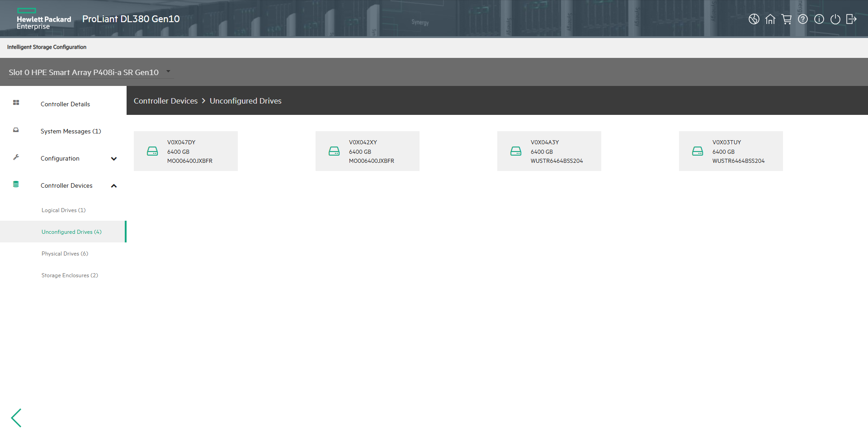Open the shopping cart icon
This screenshot has height=436, width=868.
click(x=786, y=19)
